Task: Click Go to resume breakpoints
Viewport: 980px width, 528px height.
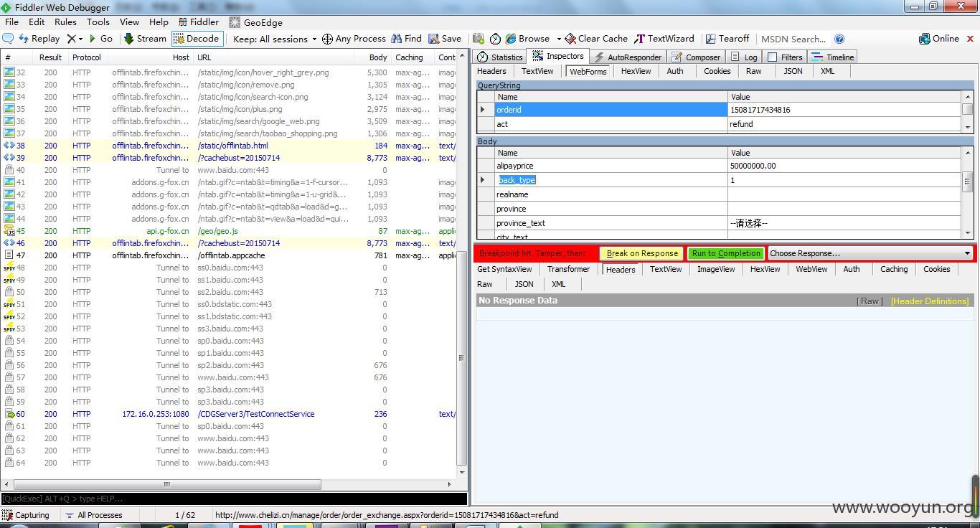Action: pyautogui.click(x=100, y=39)
